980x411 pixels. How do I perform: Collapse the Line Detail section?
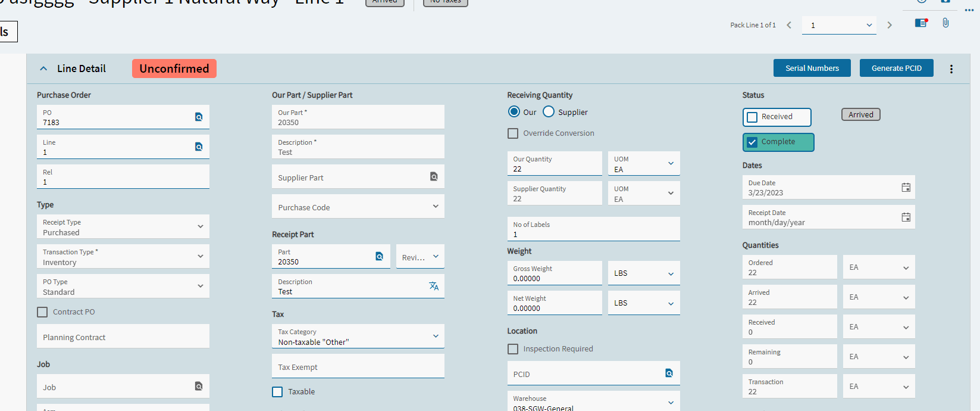click(43, 68)
